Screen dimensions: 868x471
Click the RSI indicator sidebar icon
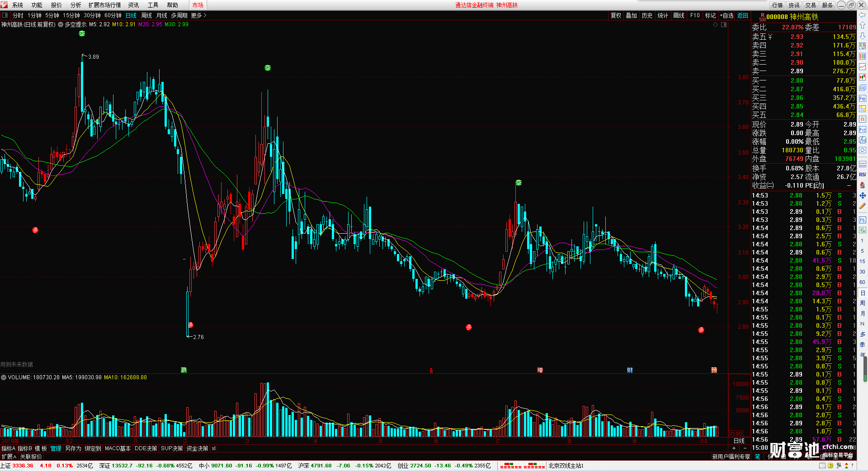pos(863,174)
